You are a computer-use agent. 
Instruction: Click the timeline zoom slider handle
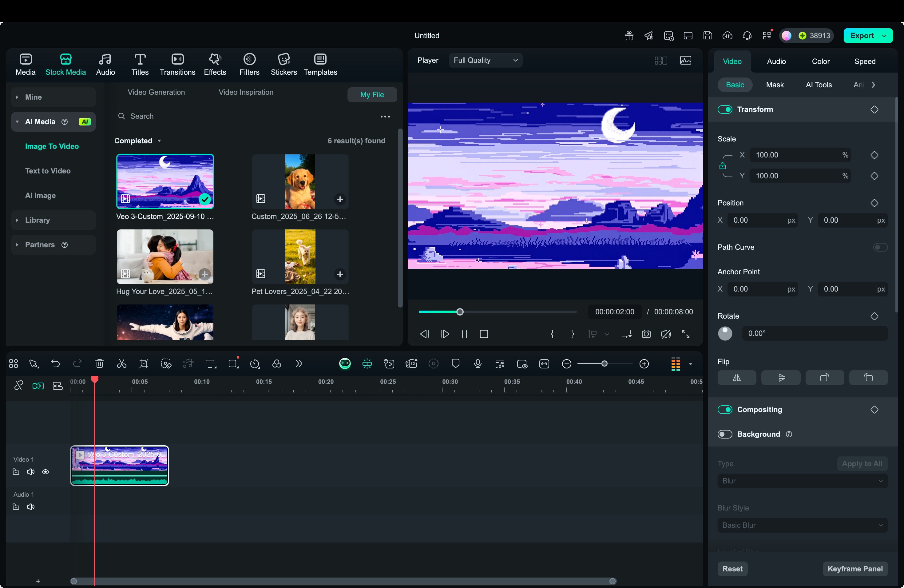tap(604, 364)
